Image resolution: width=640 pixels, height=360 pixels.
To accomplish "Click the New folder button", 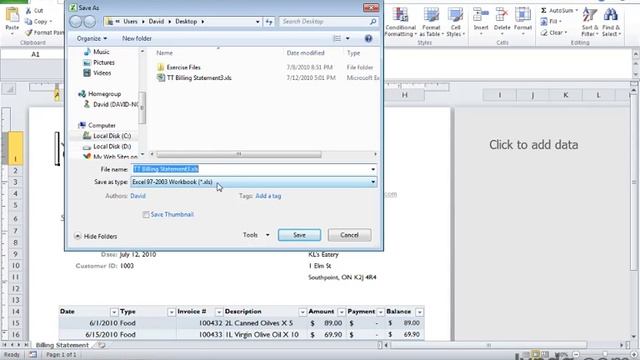I will pyautogui.click(x=137, y=38).
